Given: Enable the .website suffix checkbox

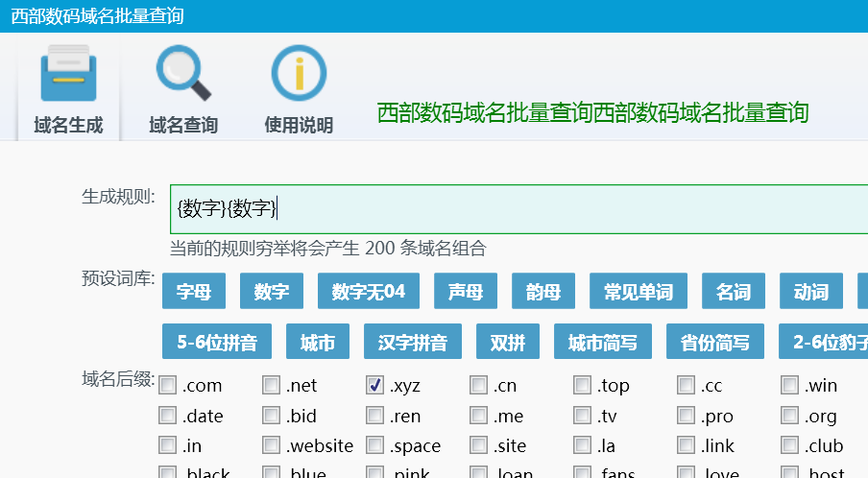Looking at the screenshot, I should tap(272, 445).
